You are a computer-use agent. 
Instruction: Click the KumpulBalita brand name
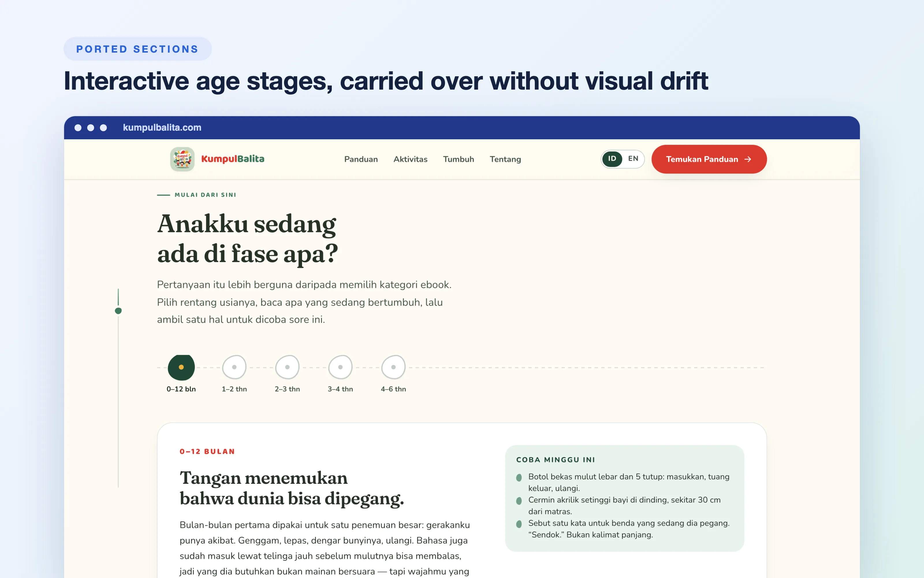click(232, 159)
